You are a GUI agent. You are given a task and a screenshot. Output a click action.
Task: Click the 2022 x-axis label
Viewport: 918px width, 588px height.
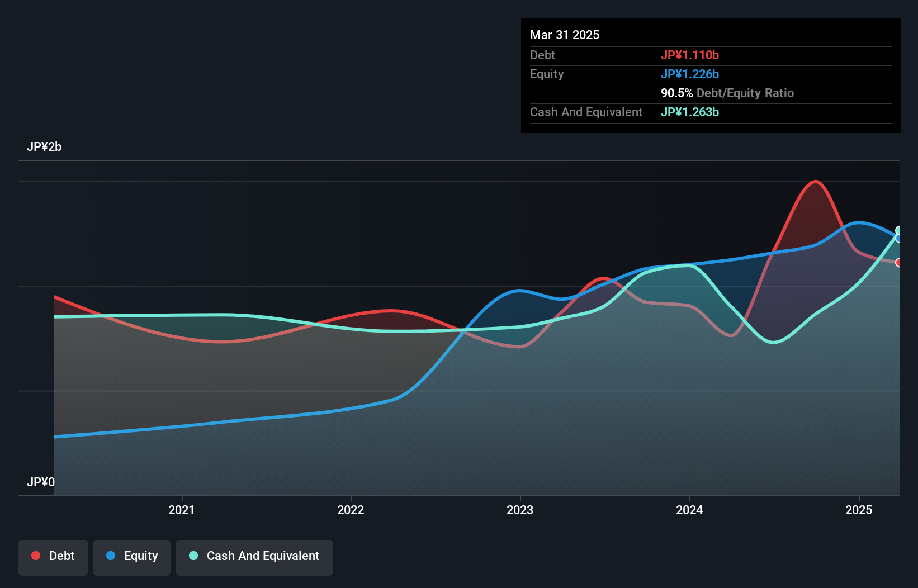351,510
